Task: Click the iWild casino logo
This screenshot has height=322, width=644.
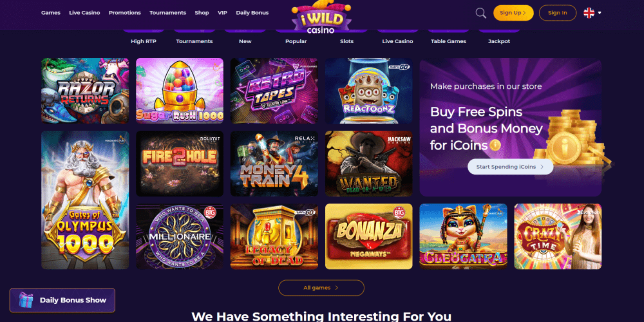Action: 321,17
